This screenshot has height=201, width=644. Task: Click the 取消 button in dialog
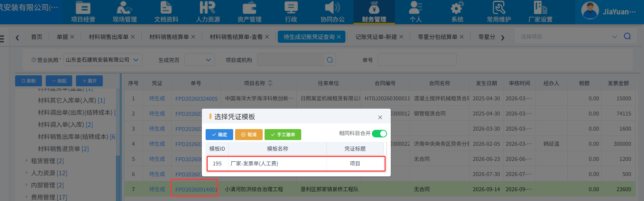pyautogui.click(x=249, y=134)
